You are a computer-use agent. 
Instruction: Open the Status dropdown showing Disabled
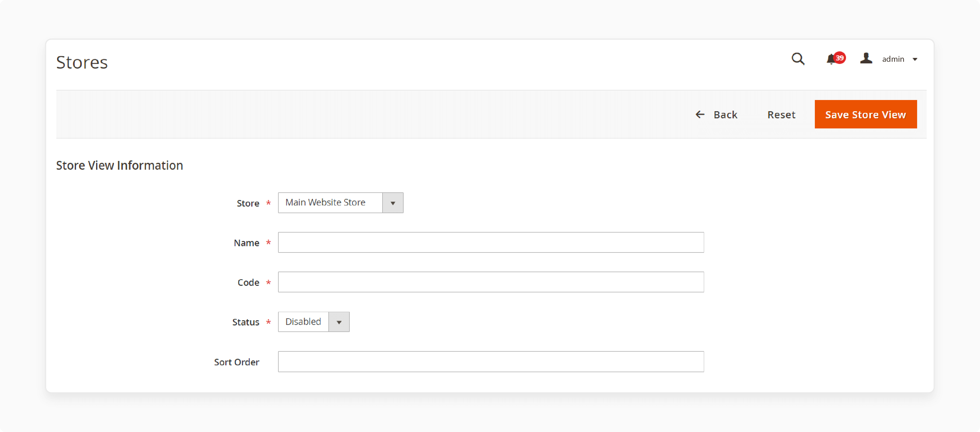click(313, 322)
